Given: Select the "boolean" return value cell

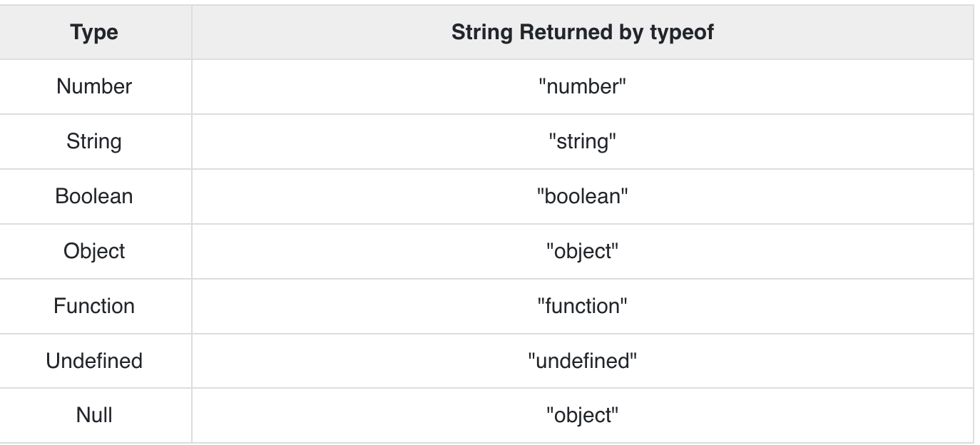Looking at the screenshot, I should pos(582,196).
